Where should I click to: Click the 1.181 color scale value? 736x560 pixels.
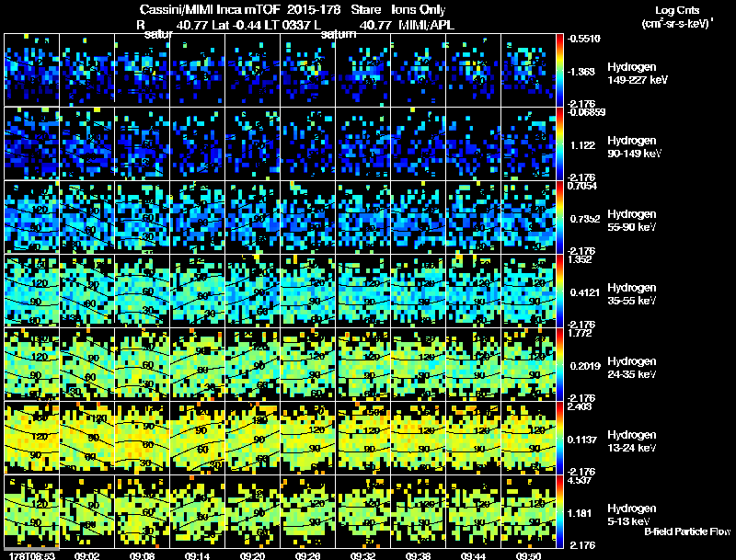coord(580,513)
